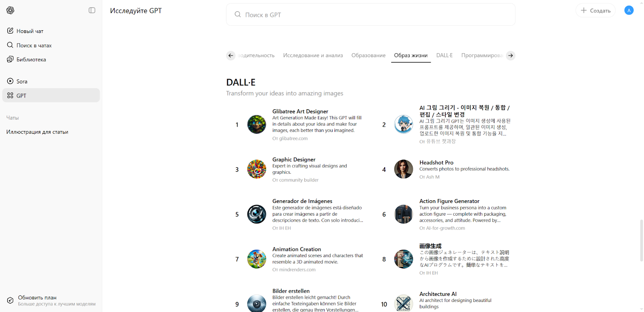644x312 pixels.
Task: Click the Generador de Imágenes lens avatar
Action: [257, 214]
